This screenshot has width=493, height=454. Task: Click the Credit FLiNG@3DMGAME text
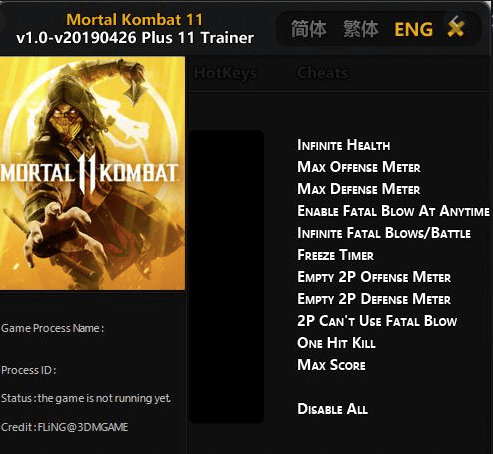pos(64,427)
